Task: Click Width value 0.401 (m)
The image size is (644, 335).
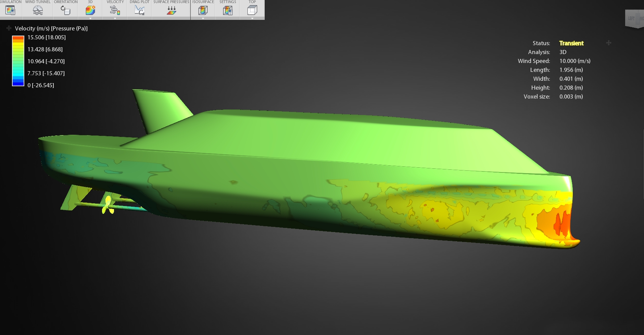Action: (x=571, y=79)
